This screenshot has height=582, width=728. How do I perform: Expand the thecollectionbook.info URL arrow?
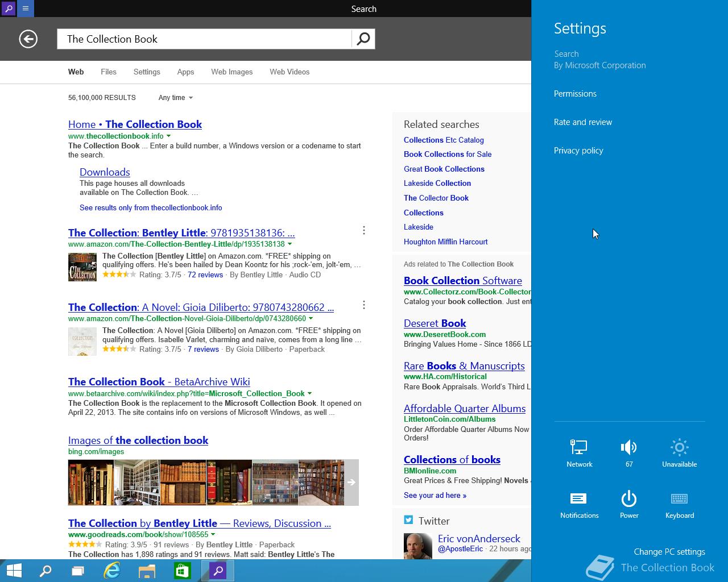point(168,136)
